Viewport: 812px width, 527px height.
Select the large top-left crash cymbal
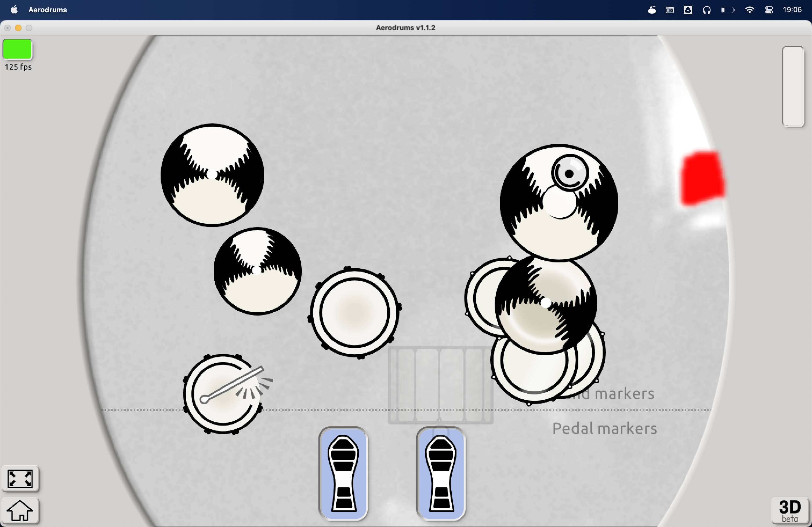point(212,175)
